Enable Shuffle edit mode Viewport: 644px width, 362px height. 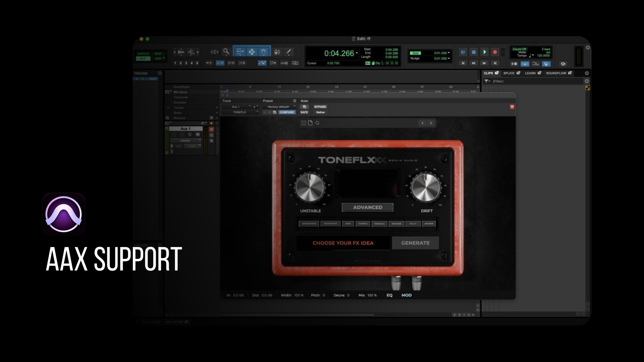[143, 54]
